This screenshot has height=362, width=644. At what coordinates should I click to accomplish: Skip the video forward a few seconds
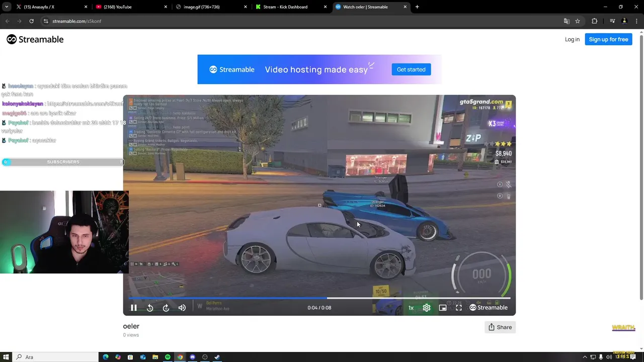[166, 308]
